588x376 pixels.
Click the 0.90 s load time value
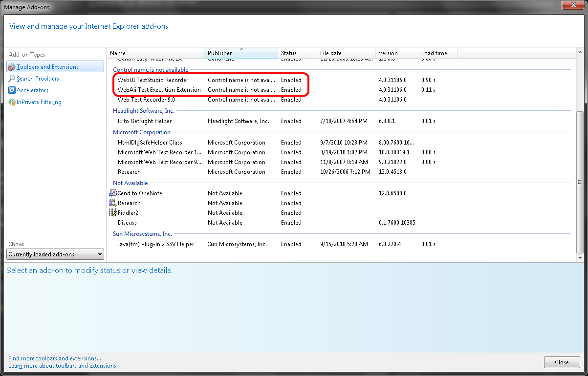(x=428, y=80)
